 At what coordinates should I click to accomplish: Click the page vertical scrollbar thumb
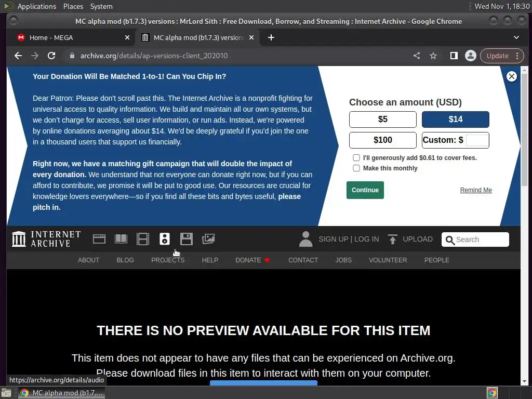[x=524, y=129]
